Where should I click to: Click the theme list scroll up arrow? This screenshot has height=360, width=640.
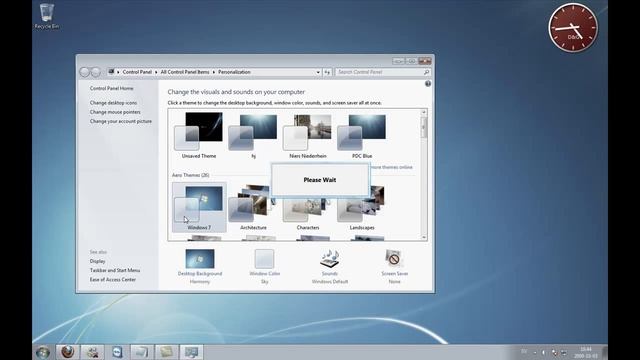(424, 112)
